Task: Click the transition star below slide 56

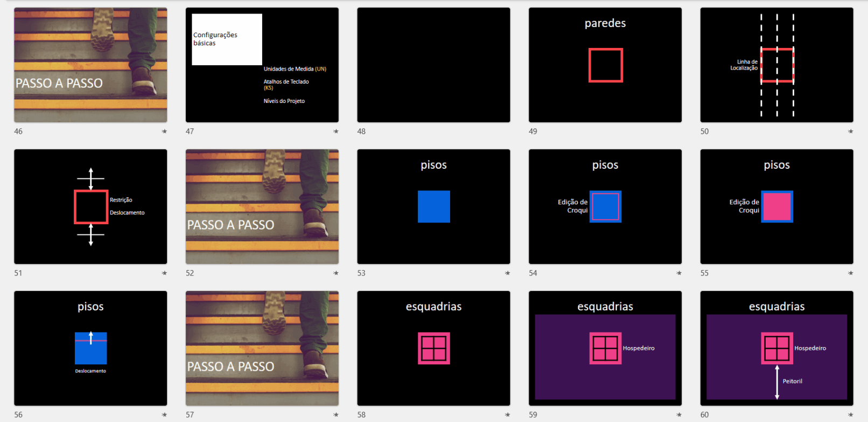Action: click(x=164, y=415)
